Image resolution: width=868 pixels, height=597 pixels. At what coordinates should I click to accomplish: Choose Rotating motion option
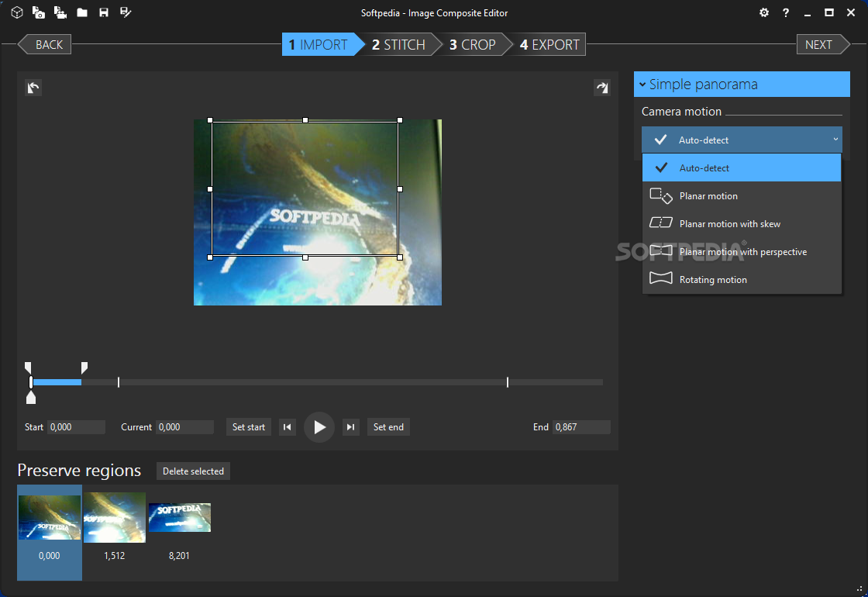(x=741, y=280)
